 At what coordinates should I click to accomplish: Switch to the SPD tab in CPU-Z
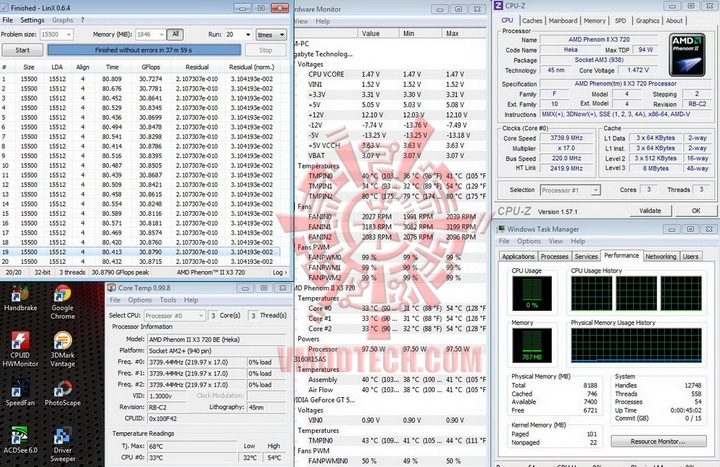click(x=620, y=21)
